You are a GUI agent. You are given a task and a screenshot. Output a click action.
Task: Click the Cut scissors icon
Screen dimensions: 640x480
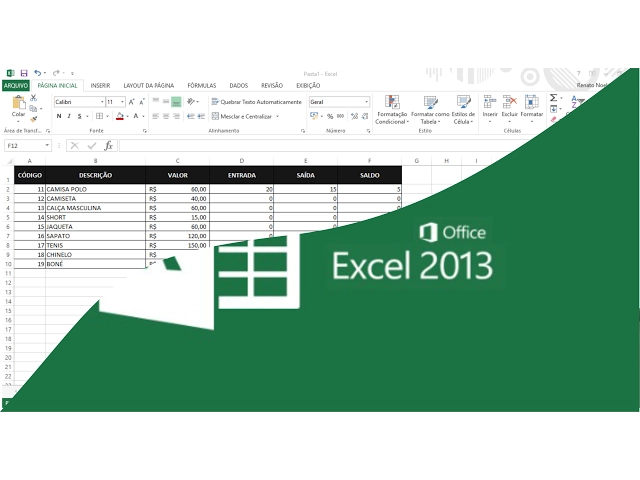(x=33, y=98)
